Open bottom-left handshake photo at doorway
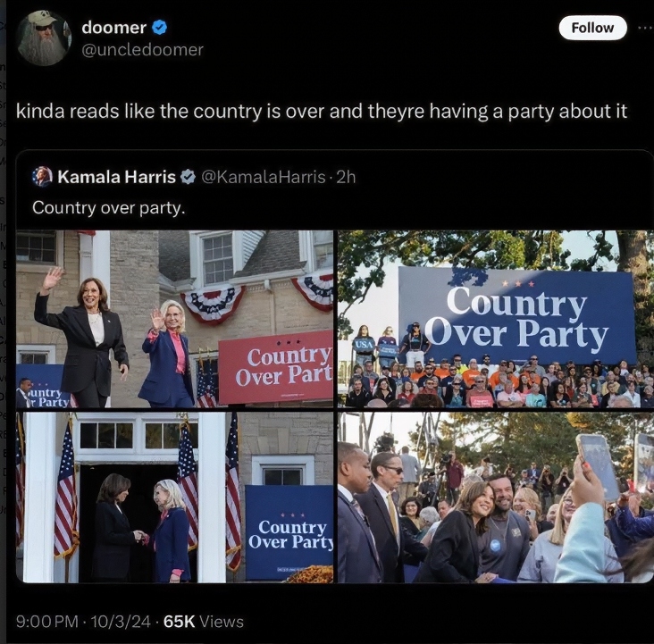 (x=174, y=498)
